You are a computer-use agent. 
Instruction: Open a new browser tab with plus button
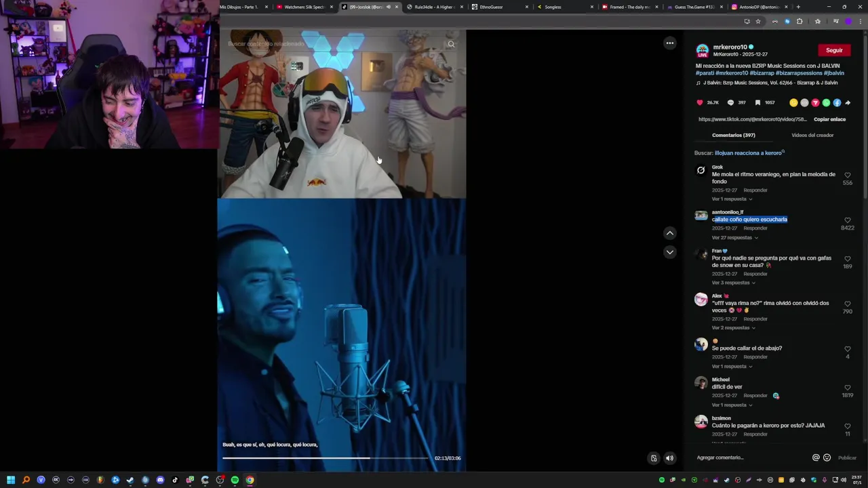(x=798, y=7)
